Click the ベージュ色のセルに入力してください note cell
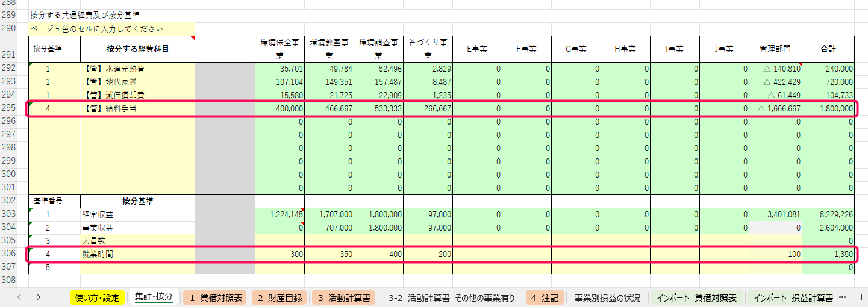 point(111,29)
